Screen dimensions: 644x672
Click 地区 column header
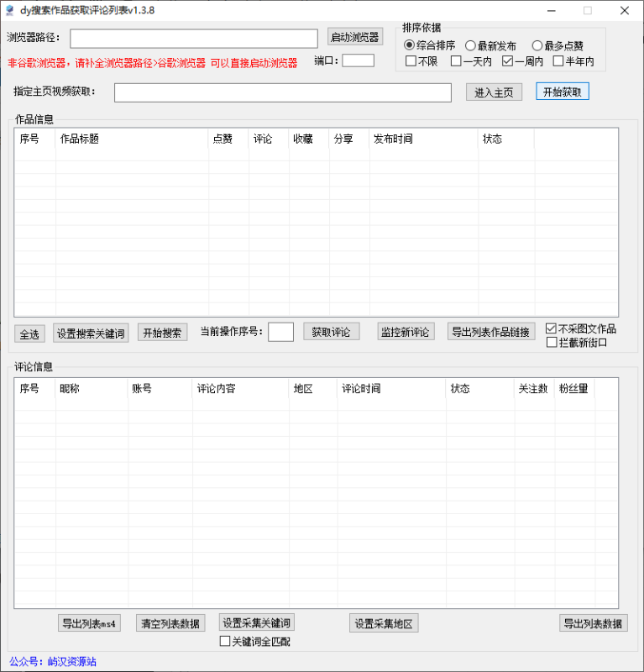313,389
